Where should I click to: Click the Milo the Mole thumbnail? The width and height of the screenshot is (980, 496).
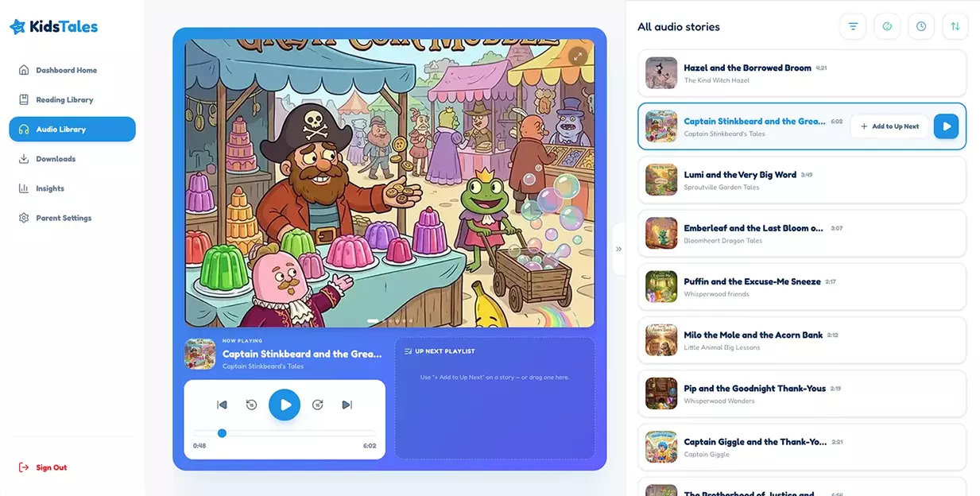point(661,340)
